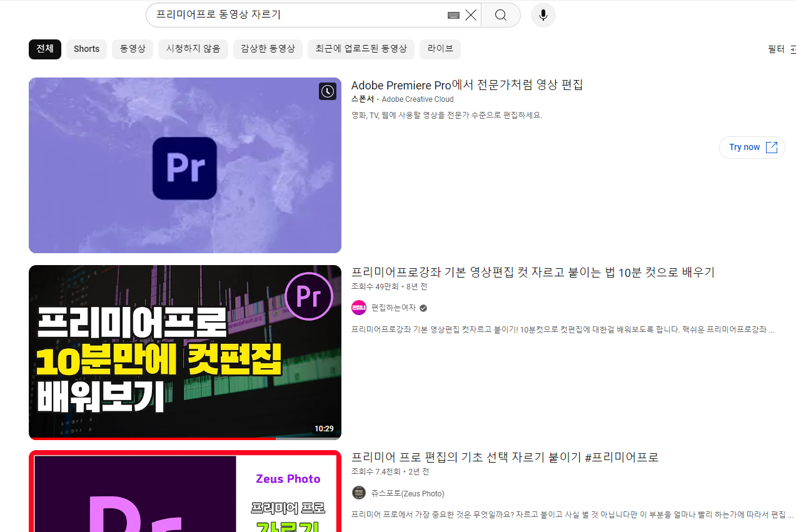Open the 10분만에 컷편집 video thumbnail
796x532 pixels.
click(185, 353)
